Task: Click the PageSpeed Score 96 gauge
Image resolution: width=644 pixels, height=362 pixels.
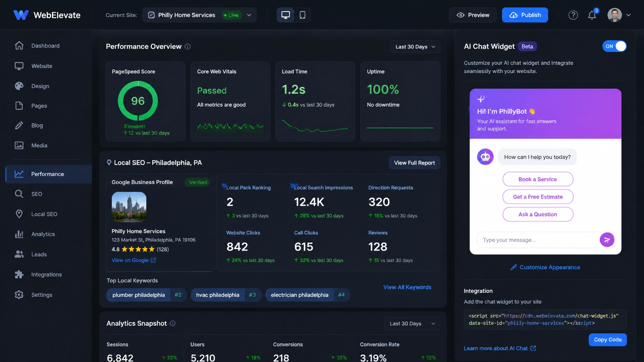Action: 138,101
